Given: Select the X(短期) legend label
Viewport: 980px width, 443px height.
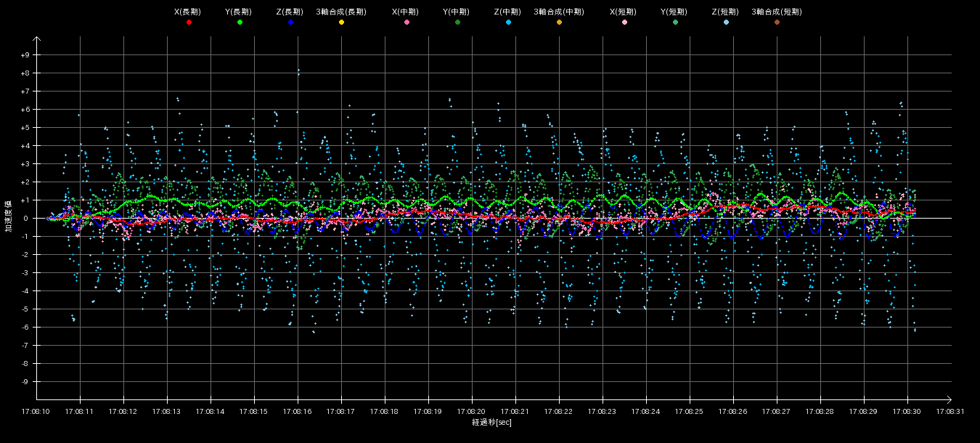Looking at the screenshot, I should coord(624,12).
